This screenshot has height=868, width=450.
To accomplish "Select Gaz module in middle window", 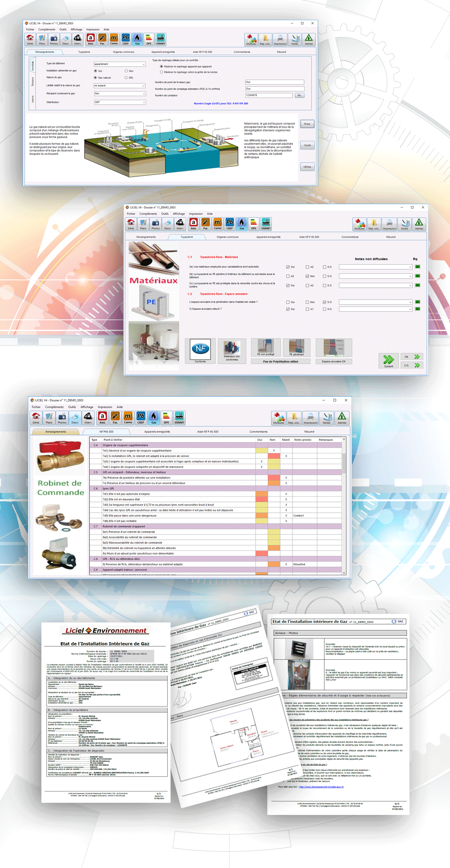I will click(242, 224).
